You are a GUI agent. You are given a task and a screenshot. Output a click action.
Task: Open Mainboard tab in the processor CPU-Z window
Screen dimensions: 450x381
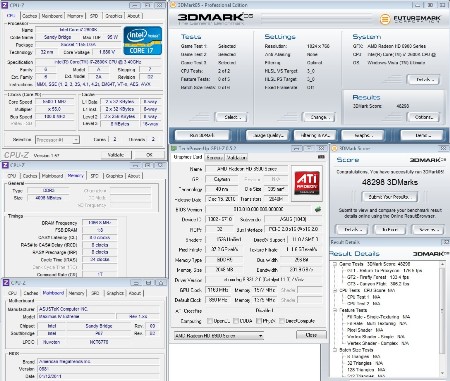[52, 16]
